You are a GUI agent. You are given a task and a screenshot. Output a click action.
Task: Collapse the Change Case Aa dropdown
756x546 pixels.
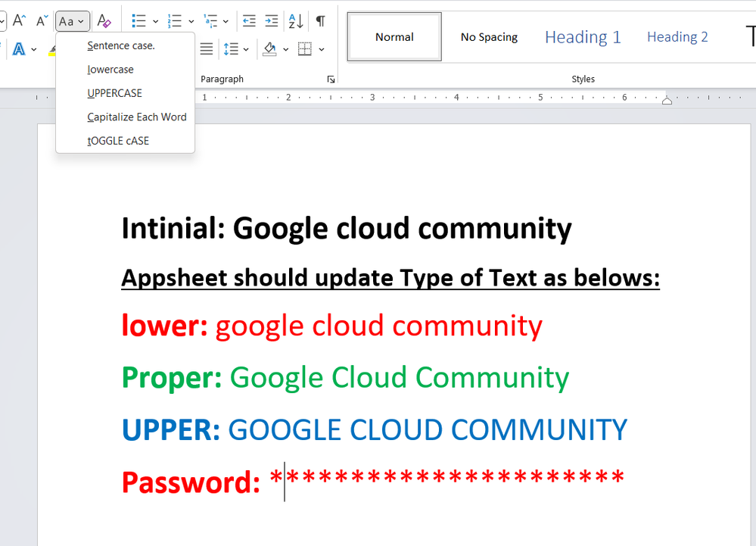click(x=73, y=21)
